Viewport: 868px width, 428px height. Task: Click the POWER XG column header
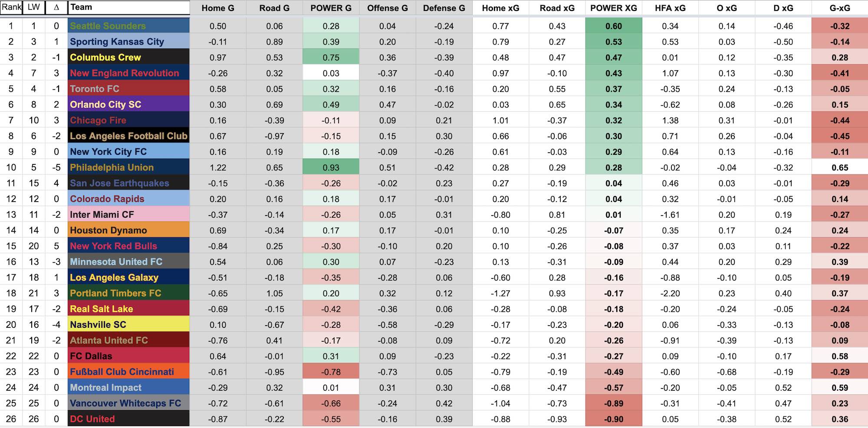pyautogui.click(x=614, y=8)
